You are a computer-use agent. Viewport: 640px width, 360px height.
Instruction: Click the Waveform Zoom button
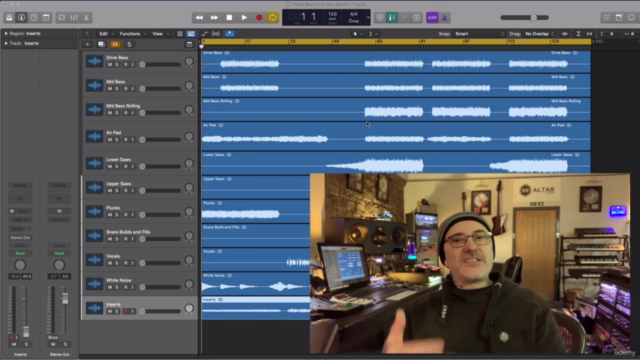(x=565, y=34)
